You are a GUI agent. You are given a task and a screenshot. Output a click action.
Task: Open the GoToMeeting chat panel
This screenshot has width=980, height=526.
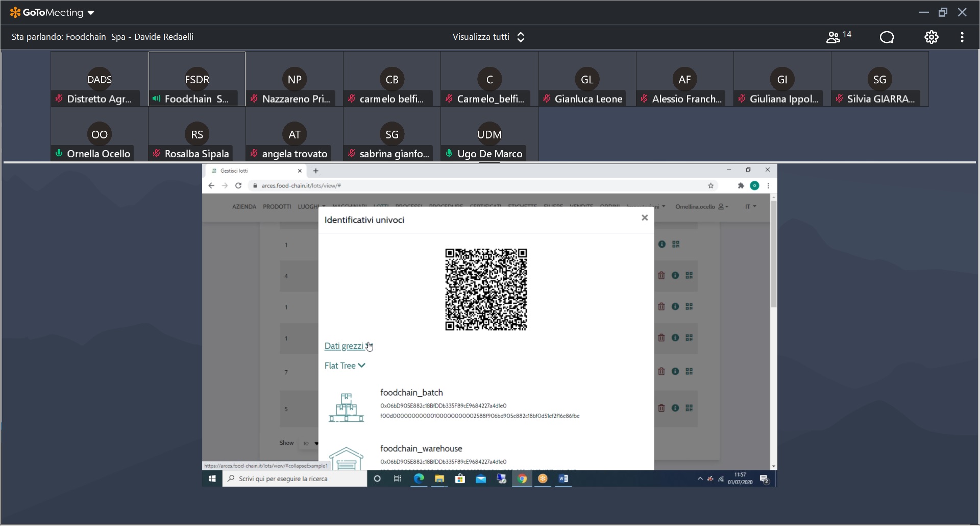pos(887,37)
